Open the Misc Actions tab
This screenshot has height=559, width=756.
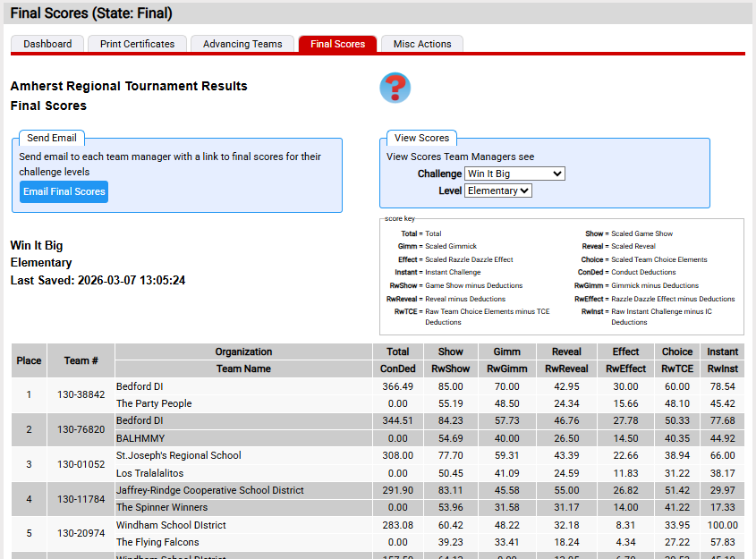[x=422, y=44]
